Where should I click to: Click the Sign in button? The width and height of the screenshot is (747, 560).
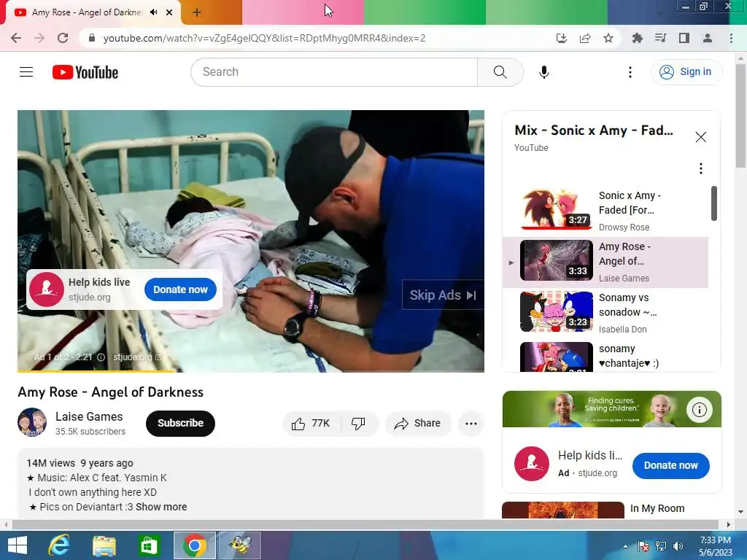(686, 72)
